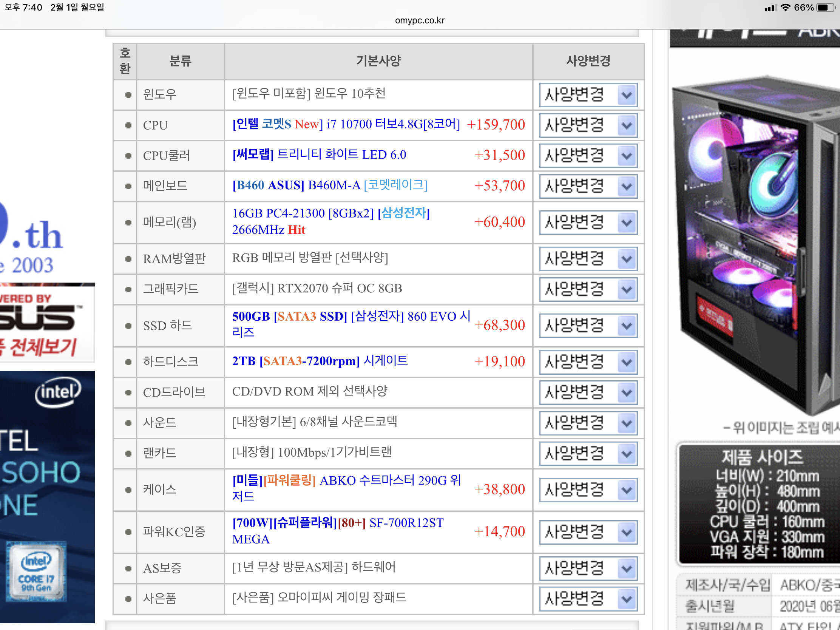Click the Intel Core i7 9th Gen badge
Screen dimensions: 840x630
tap(36, 572)
